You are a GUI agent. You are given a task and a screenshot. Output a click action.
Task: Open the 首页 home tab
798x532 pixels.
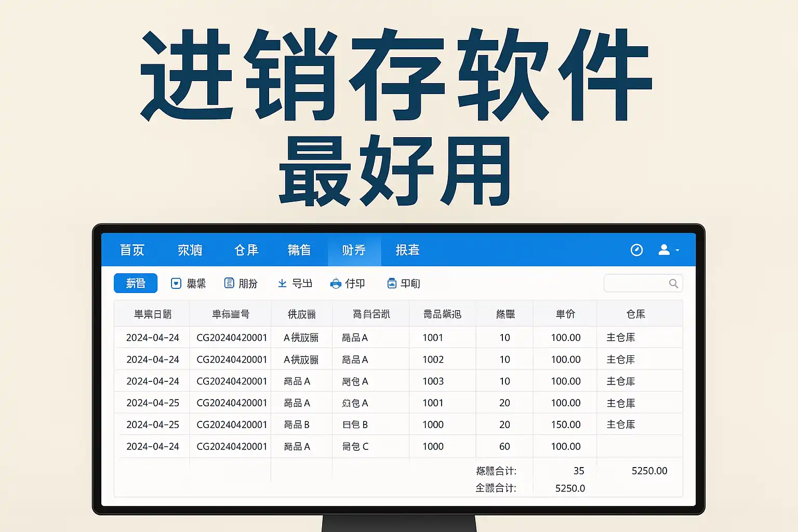click(132, 250)
